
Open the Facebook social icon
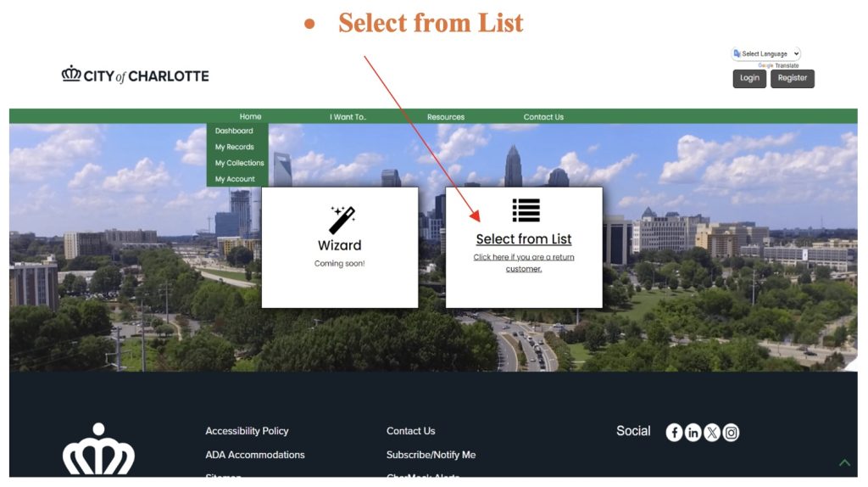pyautogui.click(x=675, y=433)
